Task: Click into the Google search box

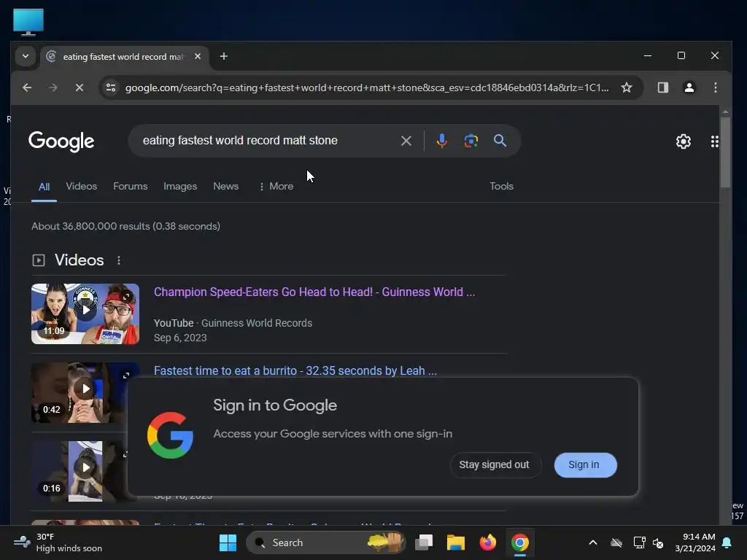Action: (267, 141)
